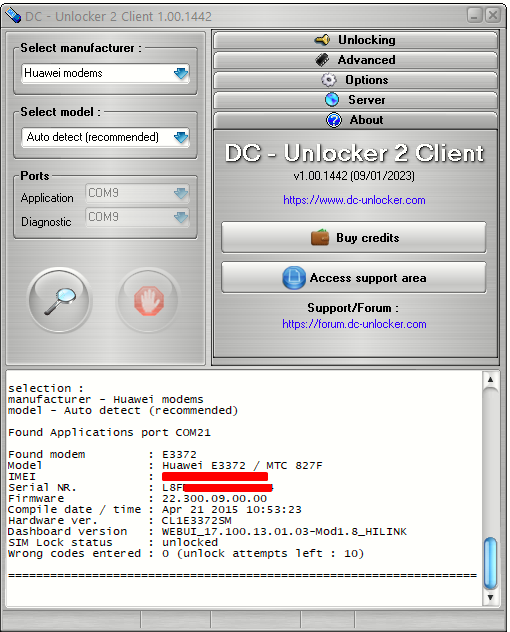
Task: Click the Advanced tab chip icon
Action: tap(323, 60)
